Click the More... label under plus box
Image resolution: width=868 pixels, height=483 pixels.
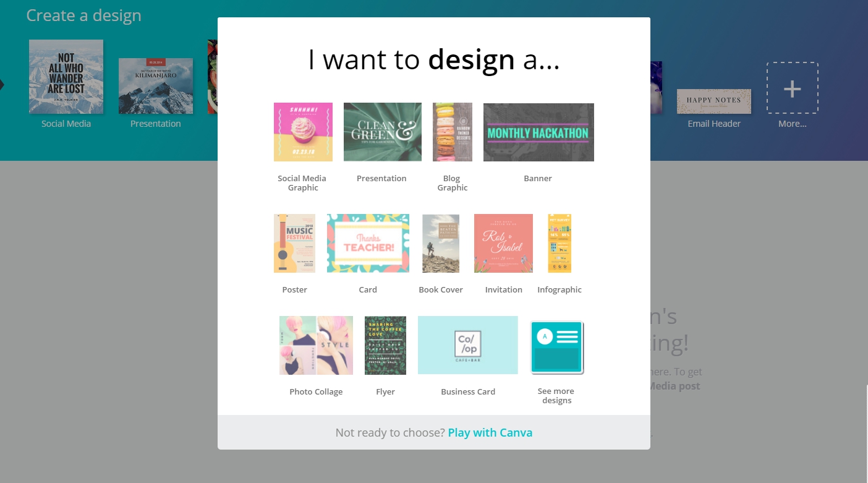pos(793,124)
